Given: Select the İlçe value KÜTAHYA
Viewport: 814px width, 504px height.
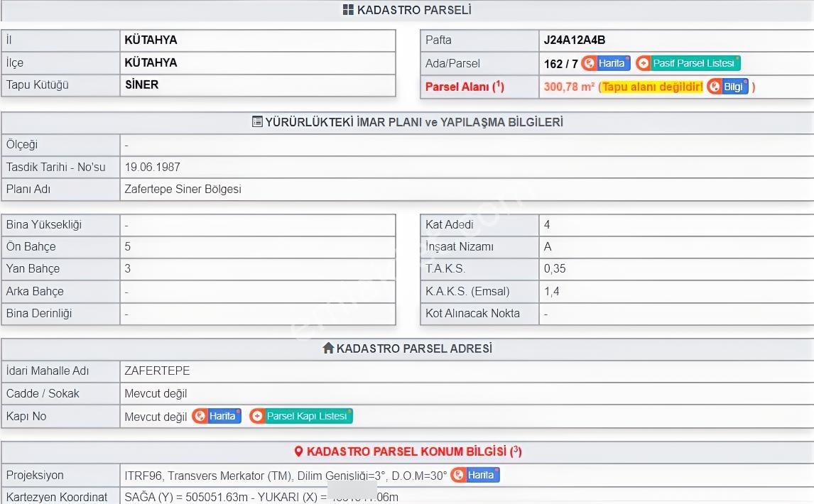Looking at the screenshot, I should click(x=151, y=62).
